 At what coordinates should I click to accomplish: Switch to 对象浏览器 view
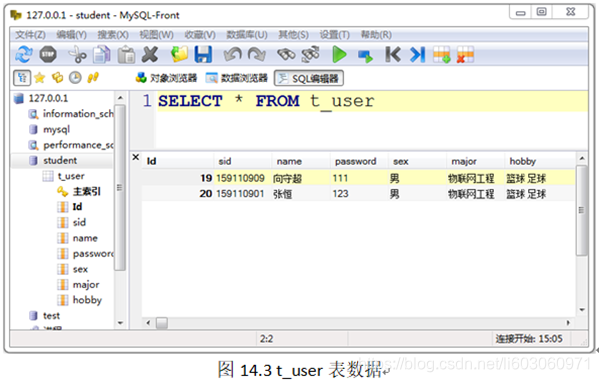click(167, 78)
